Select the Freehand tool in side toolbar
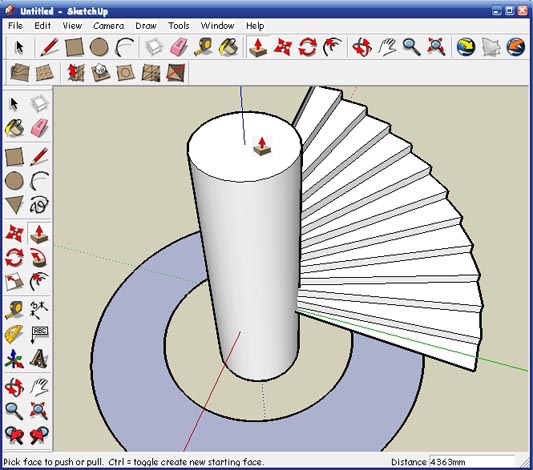 tap(39, 205)
